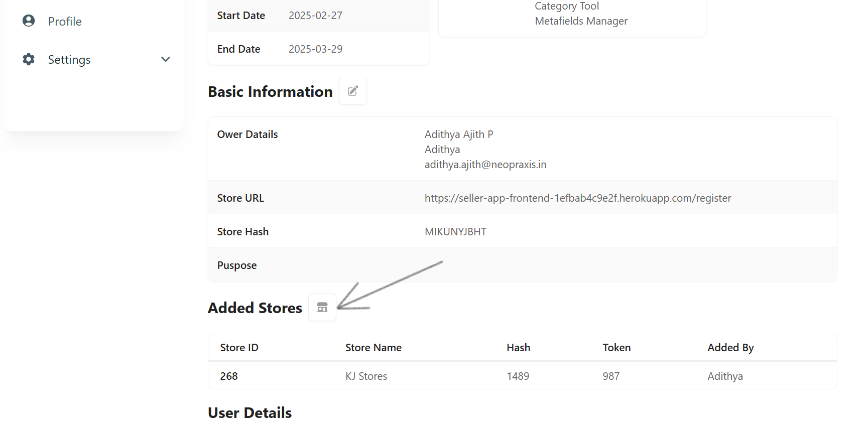The width and height of the screenshot is (868, 431).
Task: Click owner name Adithya Ajith P
Action: coord(459,134)
